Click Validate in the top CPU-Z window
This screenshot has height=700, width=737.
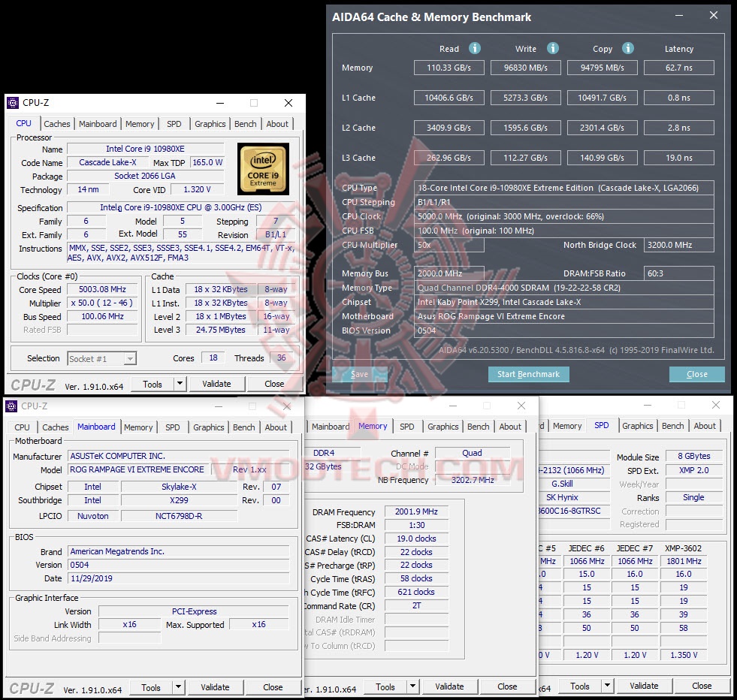coord(216,384)
